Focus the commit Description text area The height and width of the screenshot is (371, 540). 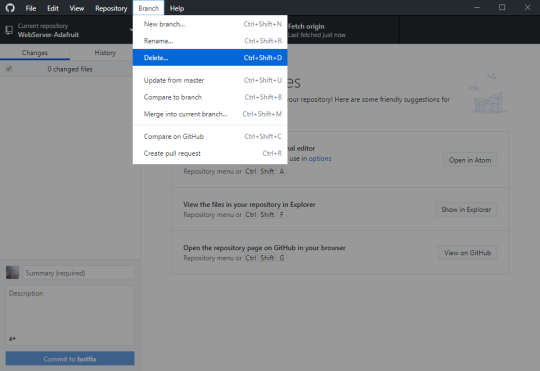point(70,315)
